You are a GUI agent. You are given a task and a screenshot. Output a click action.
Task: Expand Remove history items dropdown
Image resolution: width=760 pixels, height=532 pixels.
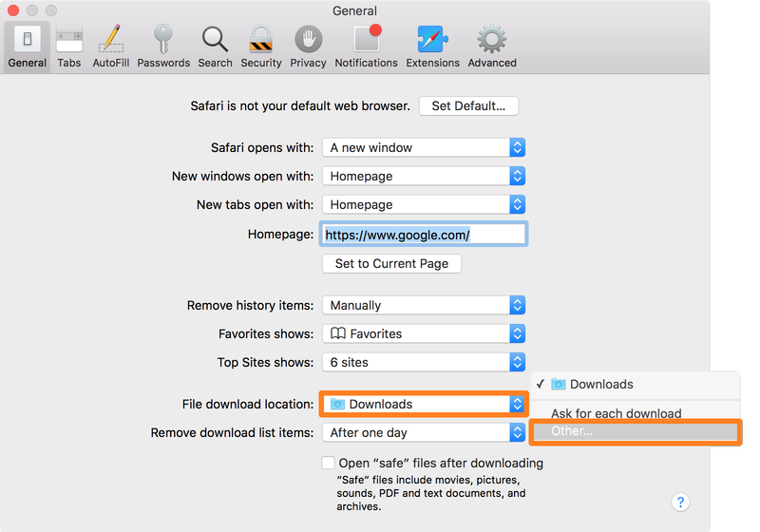(x=424, y=306)
